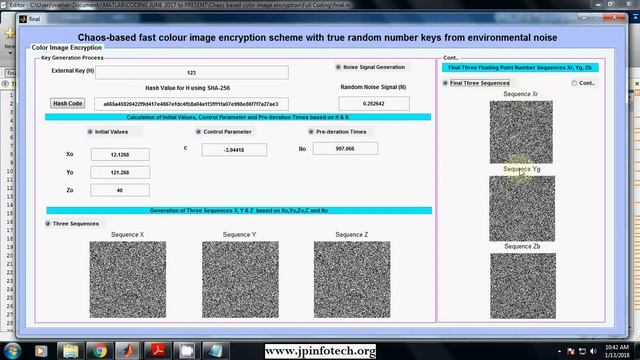The width and height of the screenshot is (640, 360).
Task: Click the Sequence Zb noise image
Action: [523, 286]
